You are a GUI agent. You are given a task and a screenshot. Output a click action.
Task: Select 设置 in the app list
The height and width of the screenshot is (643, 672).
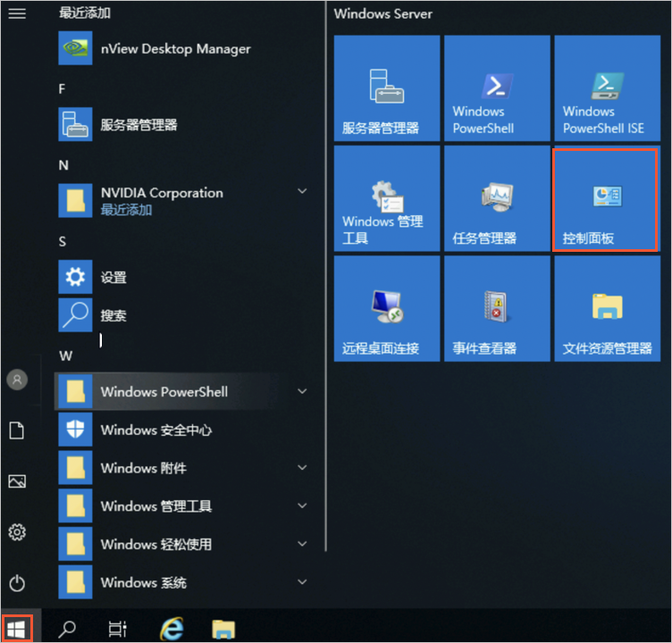[113, 278]
